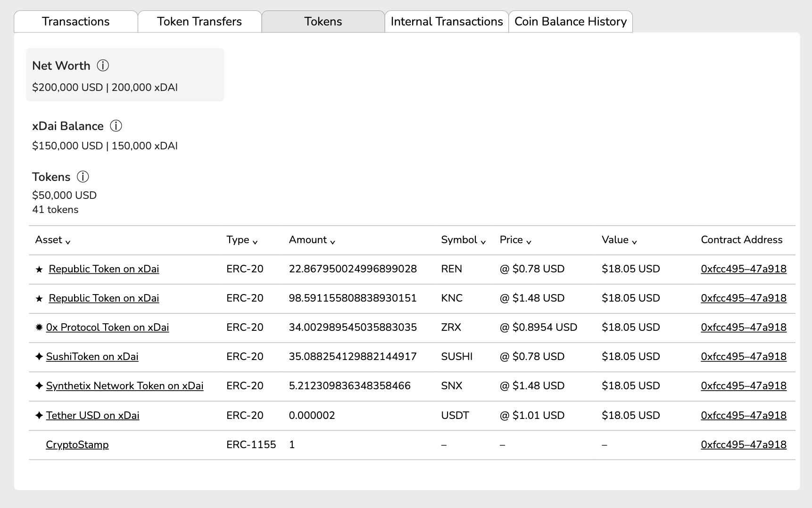Viewport: 812px width, 508px height.
Task: Open the Coin Balance History tab
Action: (x=571, y=21)
